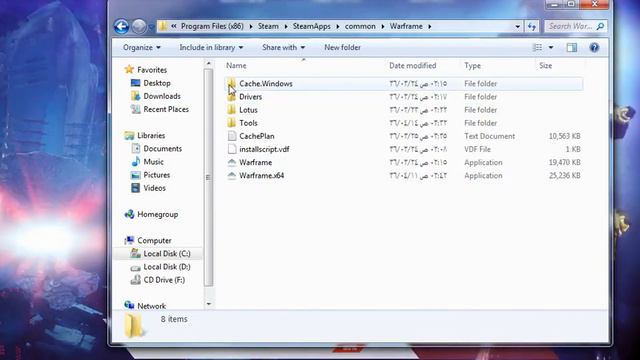Open the Videos library
The width and height of the screenshot is (640, 360).
pos(154,188)
